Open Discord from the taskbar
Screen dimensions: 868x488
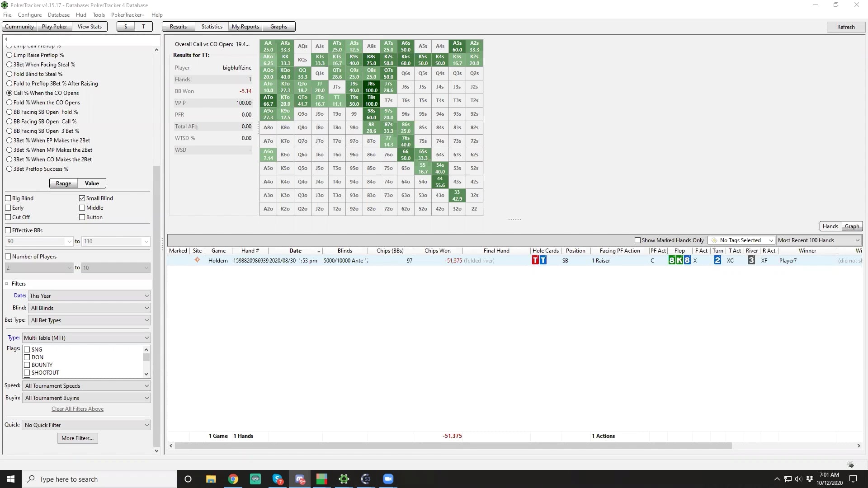click(x=300, y=479)
